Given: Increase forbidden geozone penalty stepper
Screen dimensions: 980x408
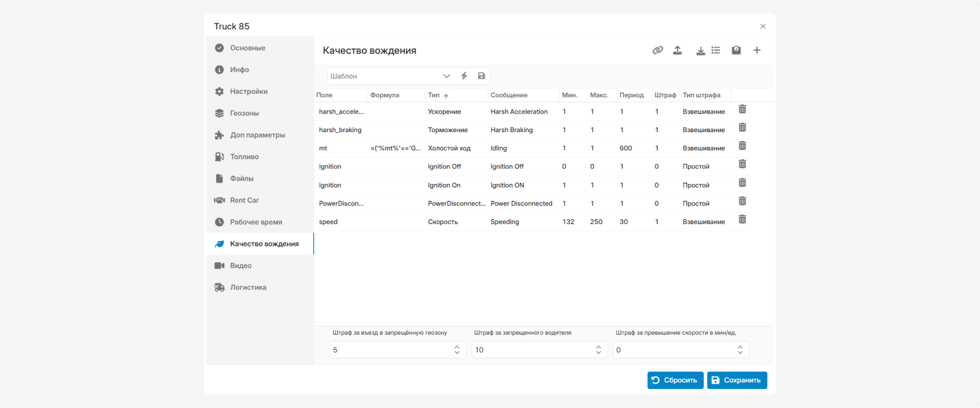Looking at the screenshot, I should click(x=457, y=347).
